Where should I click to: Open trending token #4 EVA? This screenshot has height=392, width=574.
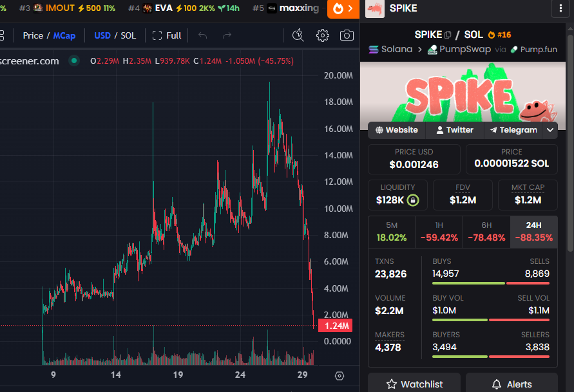184,8
